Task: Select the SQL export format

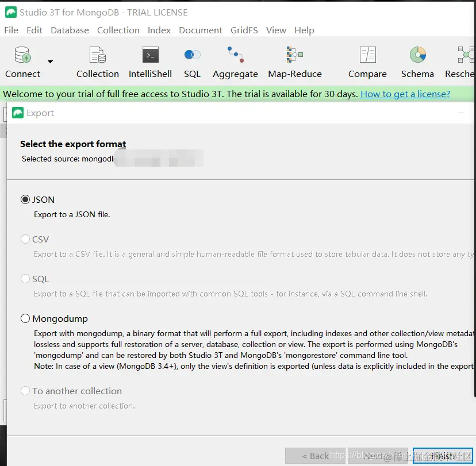Action: coord(25,279)
